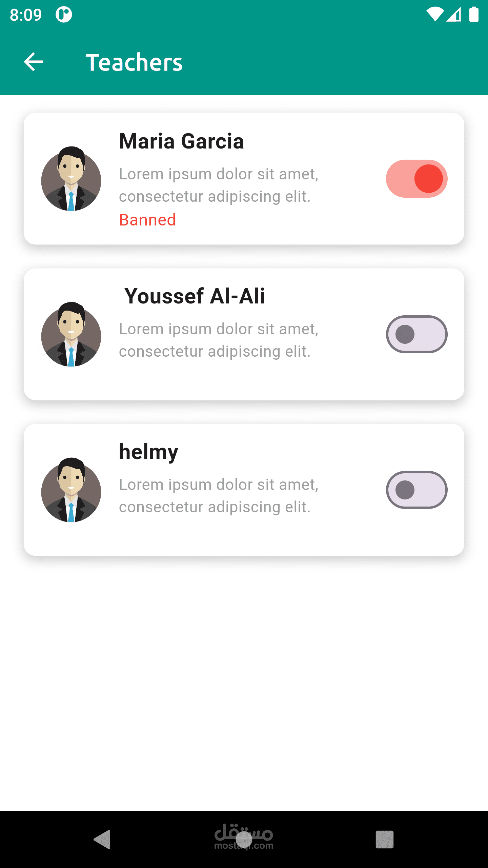Select the Youssef Al-Ali name
The width and height of the screenshot is (488, 868).
pyautogui.click(x=195, y=296)
